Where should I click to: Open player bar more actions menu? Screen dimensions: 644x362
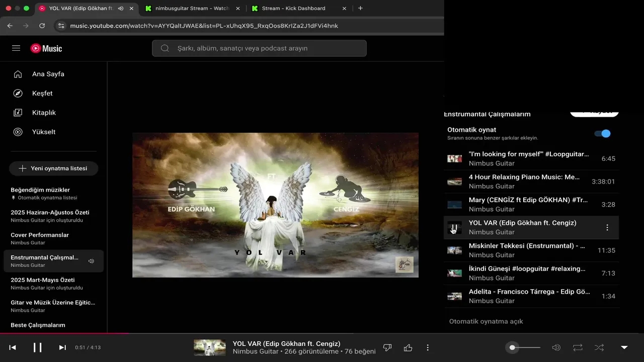[428, 347]
